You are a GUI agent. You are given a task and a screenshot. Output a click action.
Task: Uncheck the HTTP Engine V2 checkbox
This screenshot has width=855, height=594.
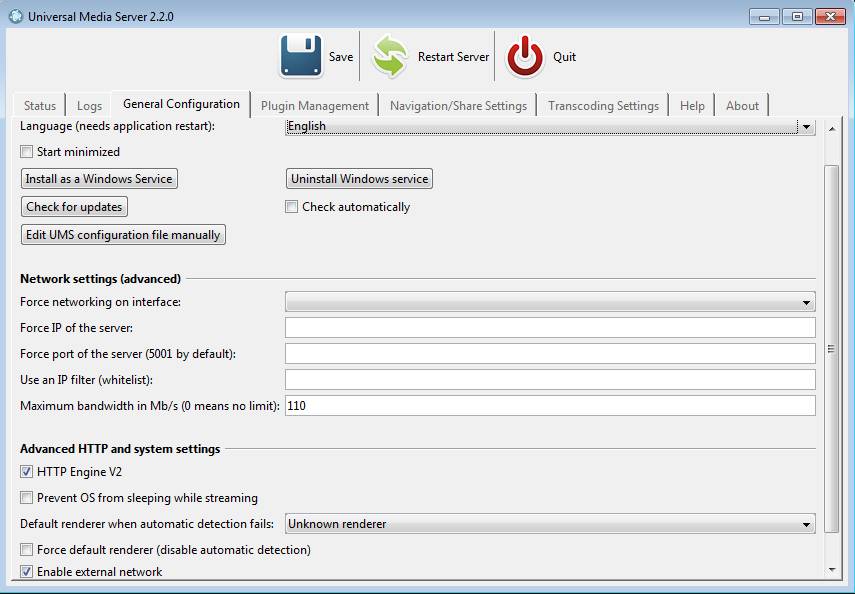click(26, 472)
